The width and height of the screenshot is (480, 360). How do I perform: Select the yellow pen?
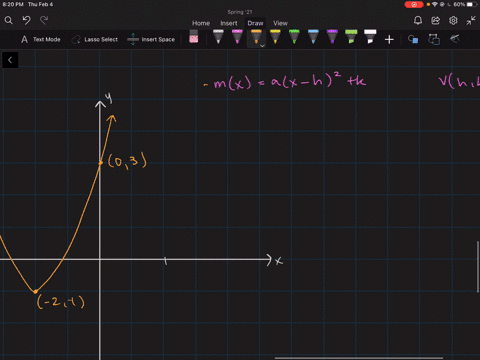pos(275,37)
